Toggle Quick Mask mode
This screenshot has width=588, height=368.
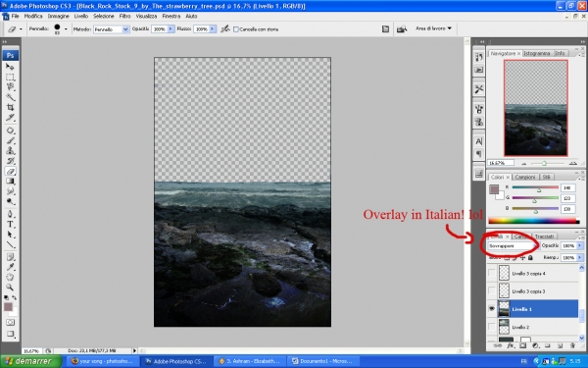(x=10, y=322)
